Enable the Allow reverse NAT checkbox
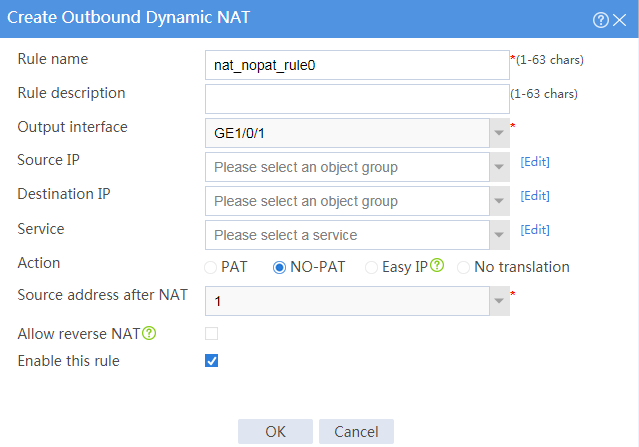The image size is (639, 447). click(x=212, y=333)
